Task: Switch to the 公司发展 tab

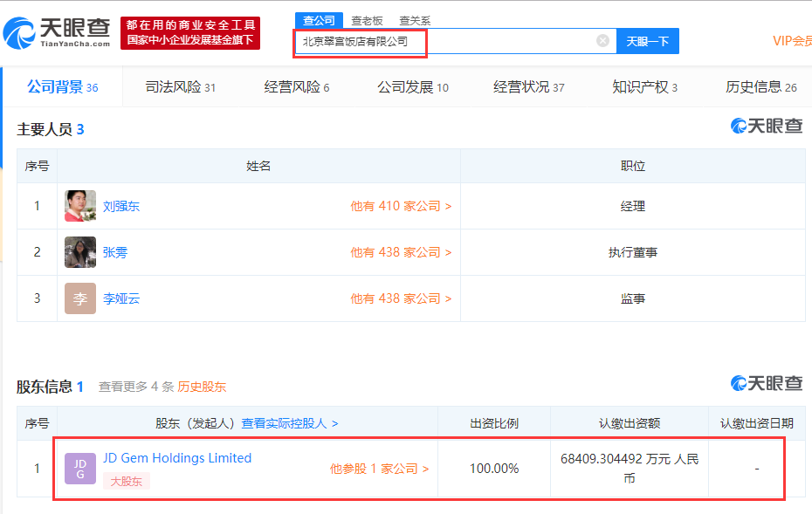Action: [413, 87]
